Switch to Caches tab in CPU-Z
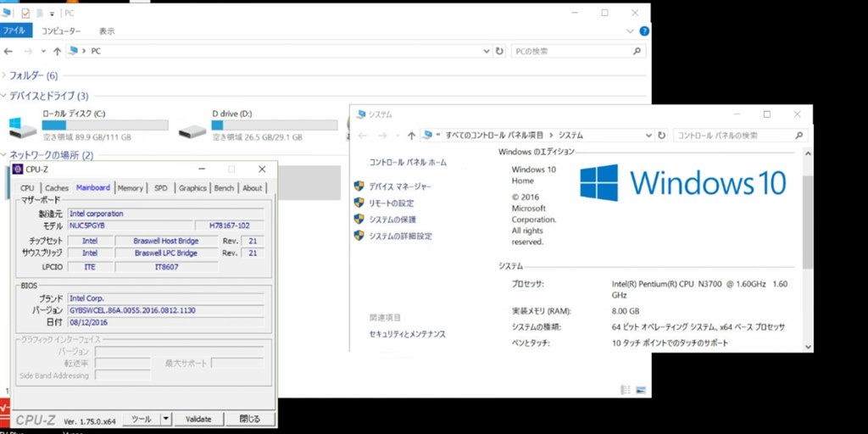The width and height of the screenshot is (868, 434). click(x=57, y=188)
